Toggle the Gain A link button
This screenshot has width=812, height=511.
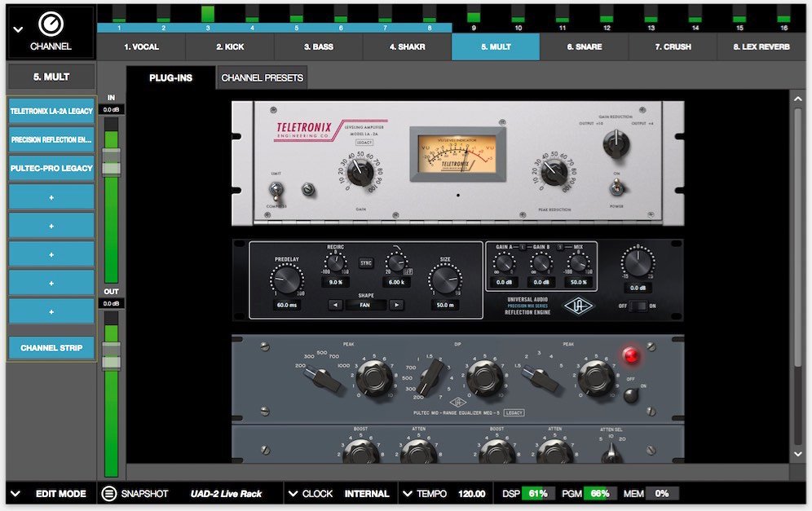pyautogui.click(x=523, y=248)
